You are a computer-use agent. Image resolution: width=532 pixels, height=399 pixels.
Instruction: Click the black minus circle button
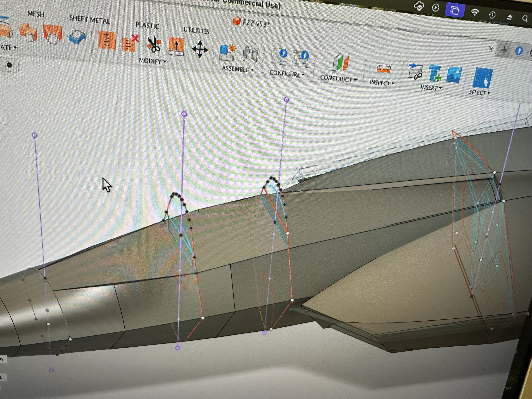9,65
